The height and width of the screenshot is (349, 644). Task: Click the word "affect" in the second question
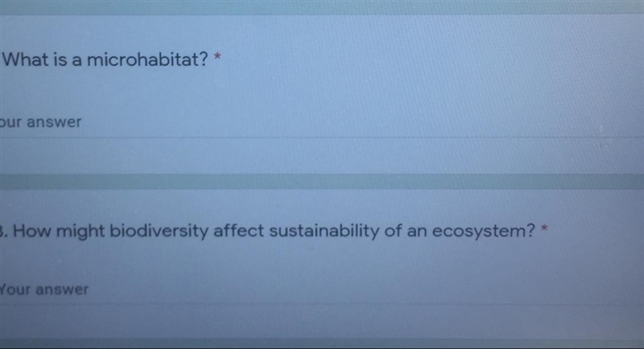pos(238,231)
